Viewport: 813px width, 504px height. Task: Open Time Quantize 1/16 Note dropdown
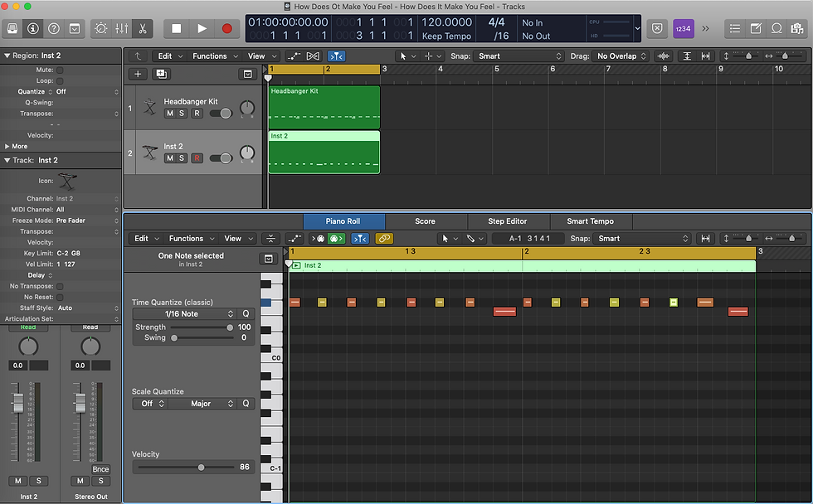185,314
